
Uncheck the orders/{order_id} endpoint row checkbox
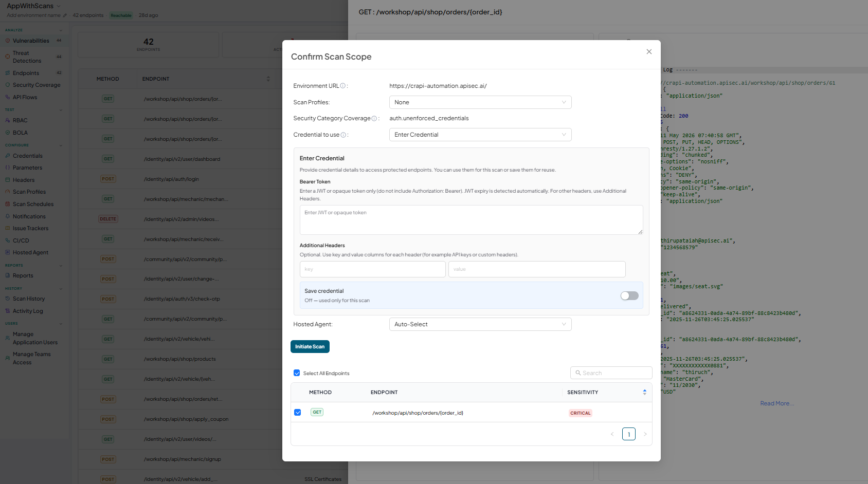[x=298, y=412]
